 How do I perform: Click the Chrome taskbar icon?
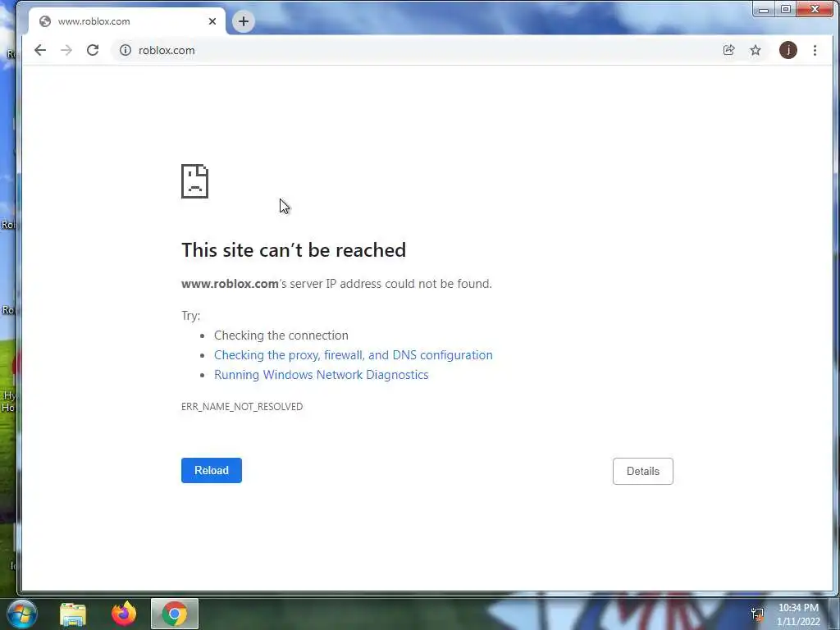(175, 614)
